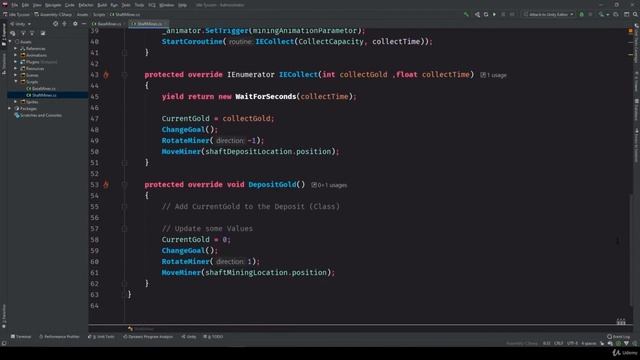Click the MoveMiner call on line 61
This screenshot has height=360, width=640.
(181, 272)
